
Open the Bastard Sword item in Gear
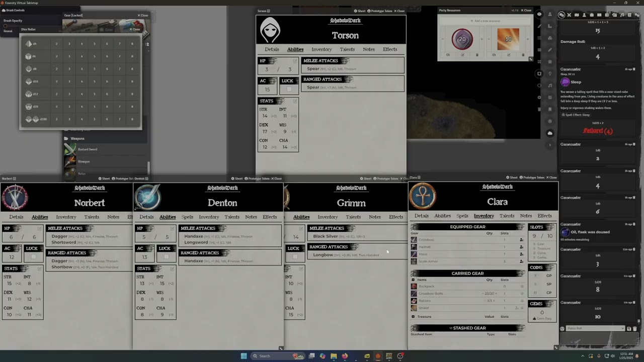tap(87, 149)
